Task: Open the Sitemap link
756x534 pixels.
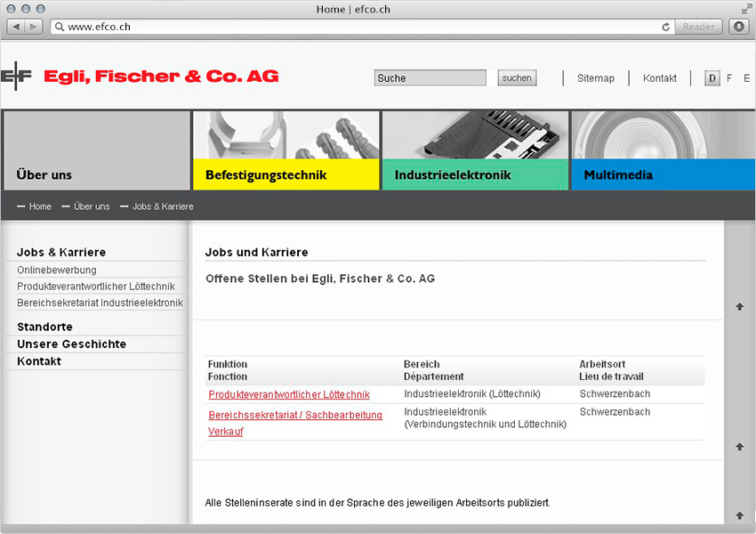Action: 595,78
